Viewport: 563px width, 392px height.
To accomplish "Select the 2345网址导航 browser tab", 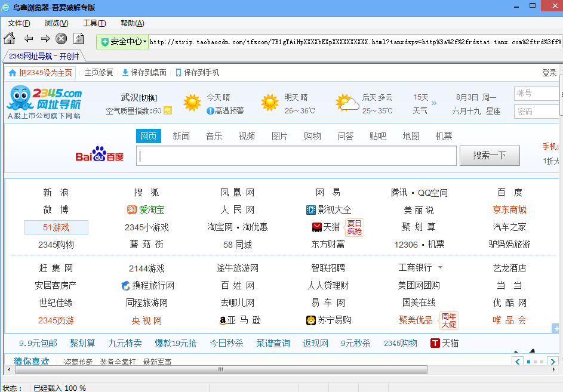I will [x=44, y=56].
